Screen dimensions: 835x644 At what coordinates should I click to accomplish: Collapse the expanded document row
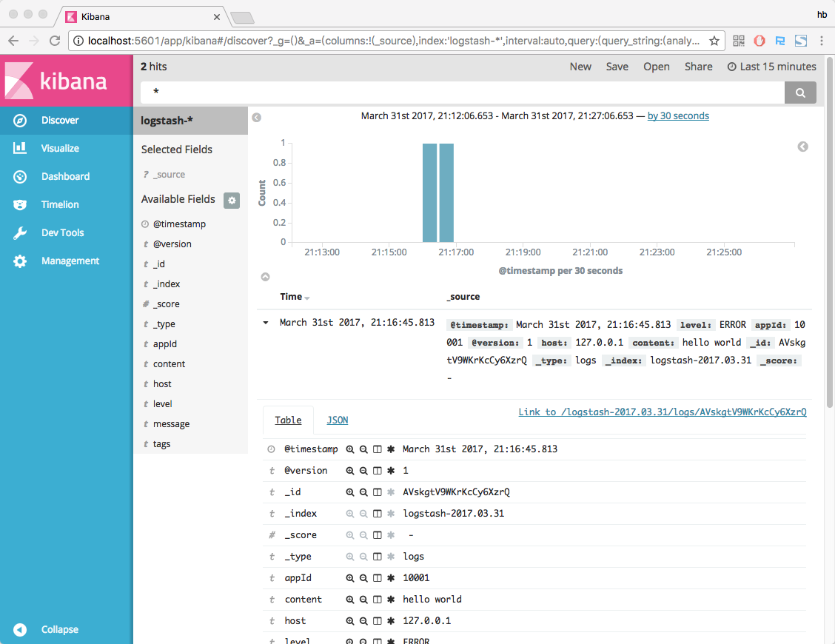point(266,323)
